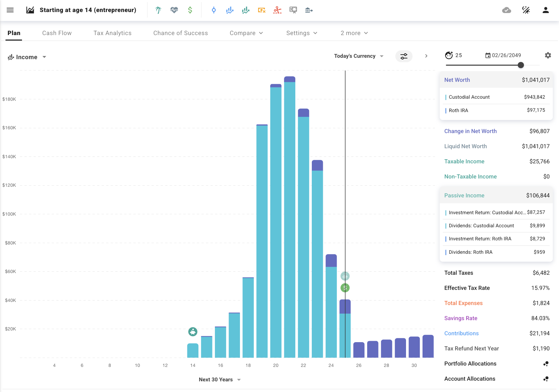The image size is (559, 392).
Task: Click the heartbeat health icon
Action: (174, 10)
